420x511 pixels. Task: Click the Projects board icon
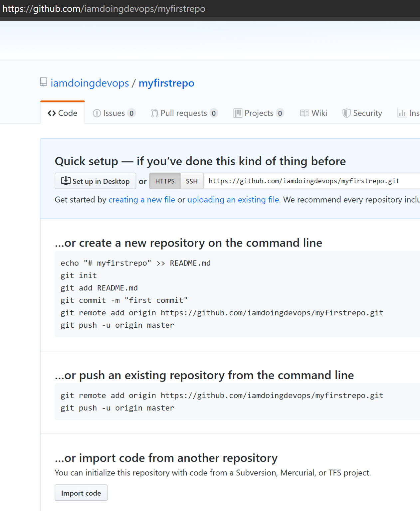[238, 113]
